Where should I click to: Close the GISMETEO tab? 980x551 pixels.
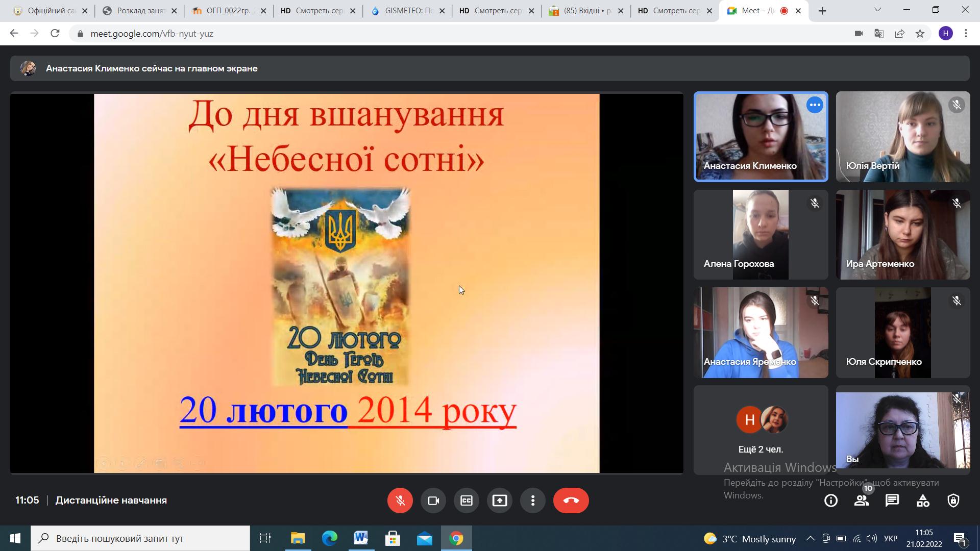(442, 11)
